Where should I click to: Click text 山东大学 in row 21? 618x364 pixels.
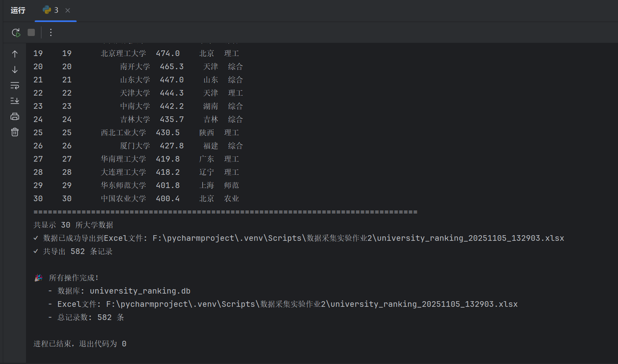pyautogui.click(x=135, y=80)
